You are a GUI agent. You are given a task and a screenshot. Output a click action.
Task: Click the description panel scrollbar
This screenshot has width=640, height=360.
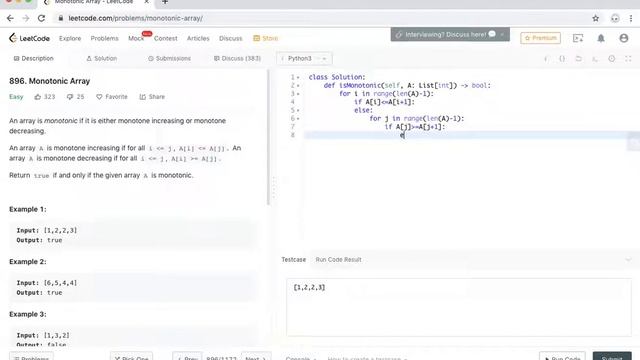tap(268, 137)
